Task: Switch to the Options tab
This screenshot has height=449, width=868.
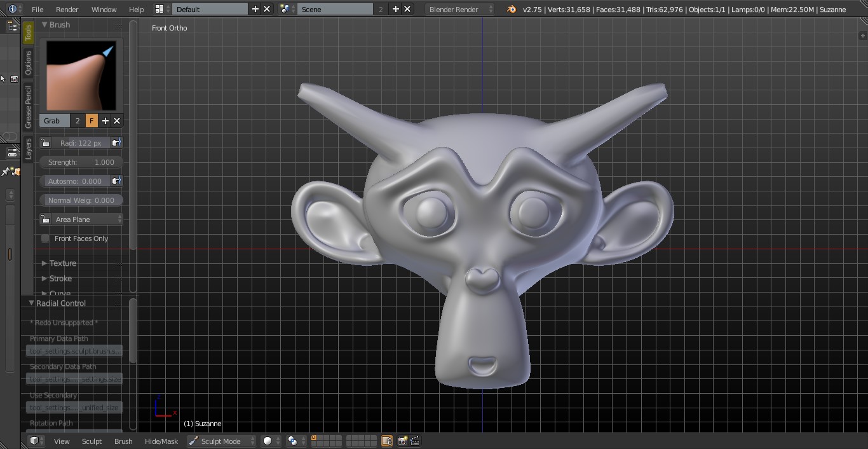Action: pos(28,63)
